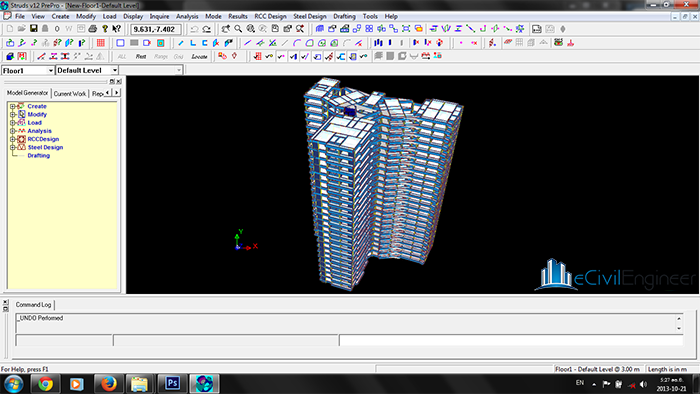Toggle the Range selection mode
Image resolution: width=700 pixels, height=394 pixels.
coord(161,56)
